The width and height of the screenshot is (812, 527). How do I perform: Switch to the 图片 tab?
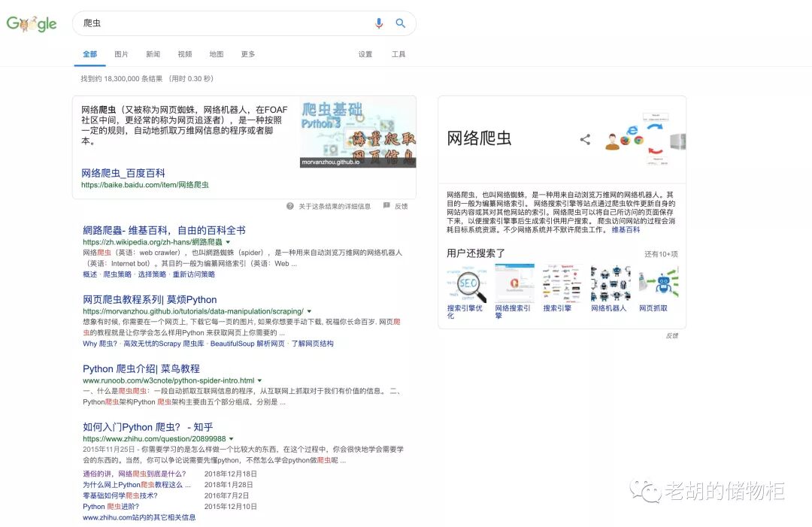121,54
